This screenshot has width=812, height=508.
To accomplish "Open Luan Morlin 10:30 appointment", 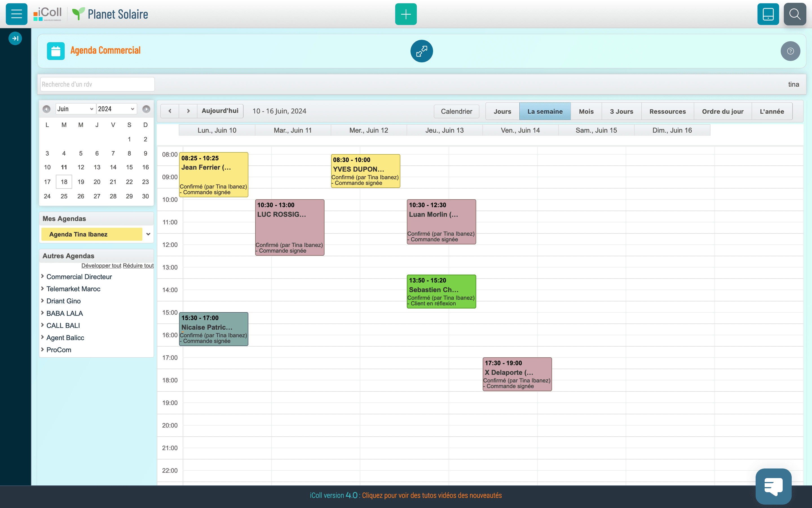I will click(441, 222).
